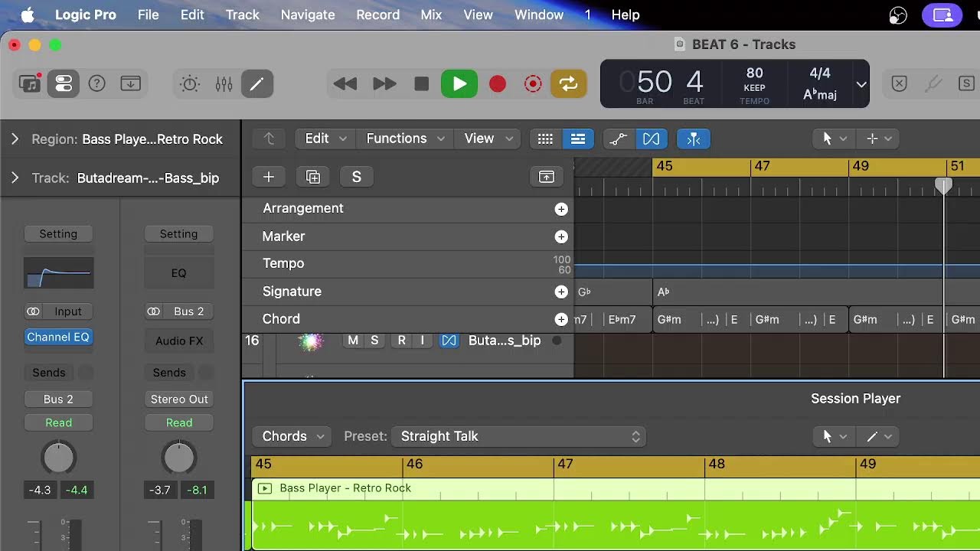
Task: Click the track 16 instrument icon
Action: [x=310, y=341]
